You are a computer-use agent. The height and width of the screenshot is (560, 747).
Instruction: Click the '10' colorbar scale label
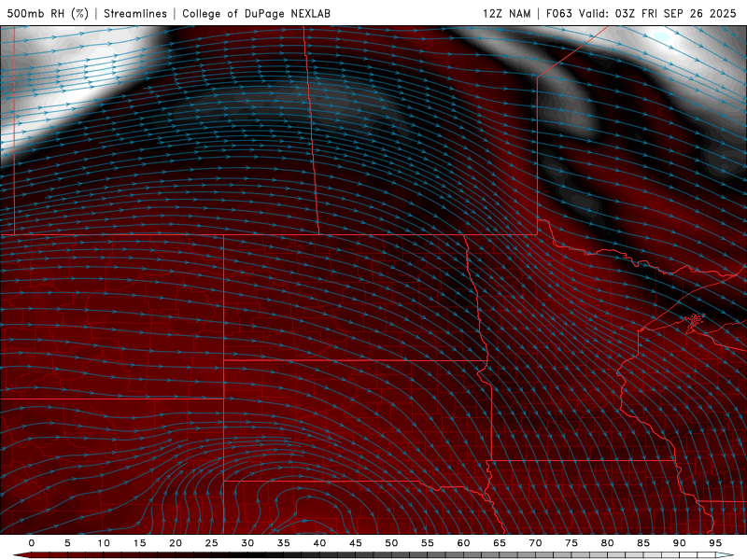click(x=104, y=543)
